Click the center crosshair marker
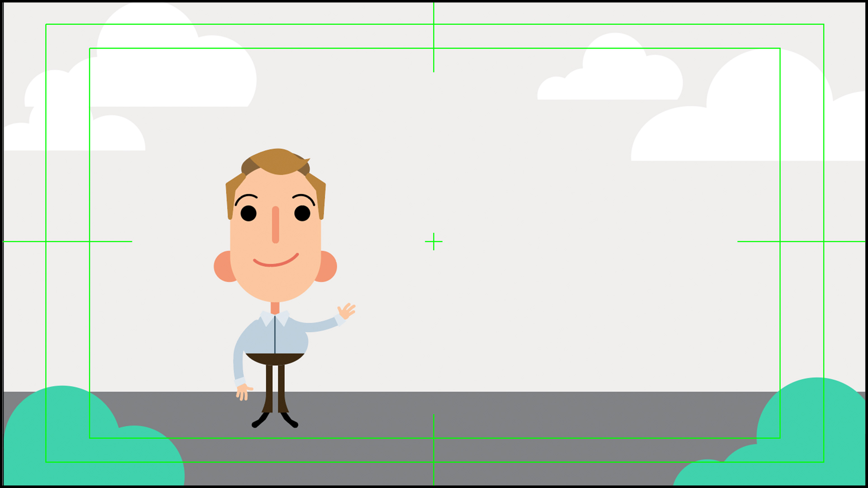868x488 pixels. (x=434, y=242)
